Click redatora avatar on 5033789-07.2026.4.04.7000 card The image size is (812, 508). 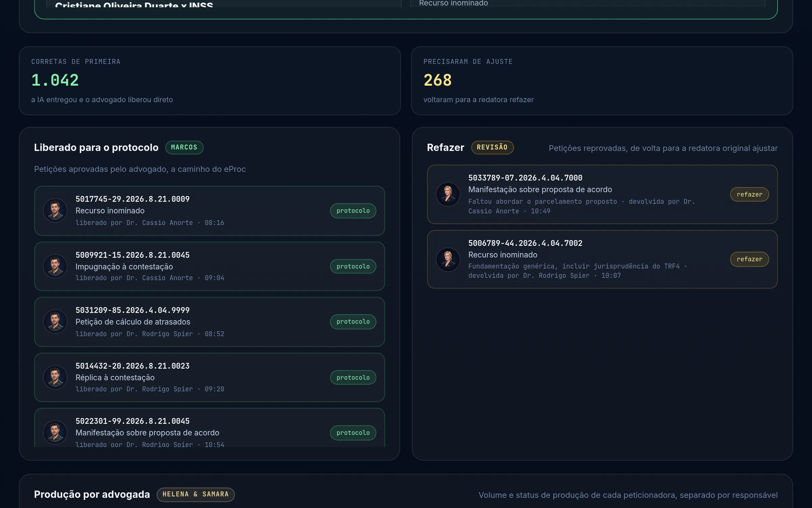(448, 194)
